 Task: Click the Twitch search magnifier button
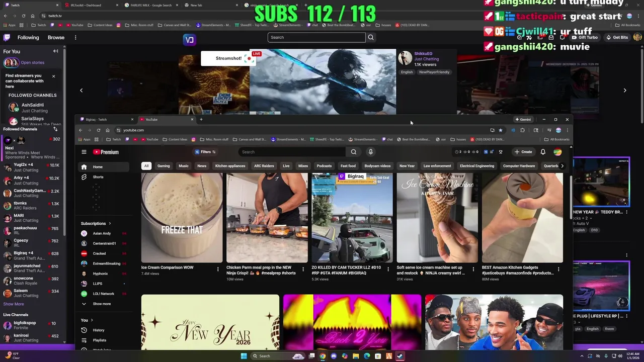[371, 37]
